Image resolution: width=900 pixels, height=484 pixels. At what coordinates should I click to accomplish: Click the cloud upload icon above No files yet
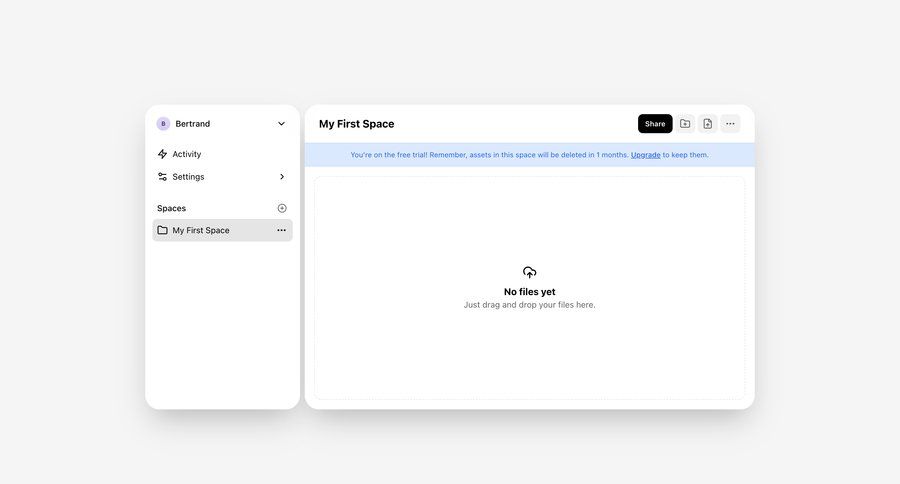click(x=529, y=272)
